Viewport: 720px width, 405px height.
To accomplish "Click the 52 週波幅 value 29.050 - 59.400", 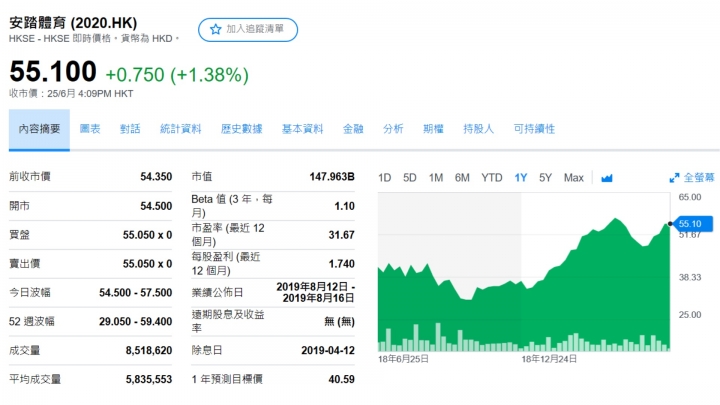I will 135,321.
